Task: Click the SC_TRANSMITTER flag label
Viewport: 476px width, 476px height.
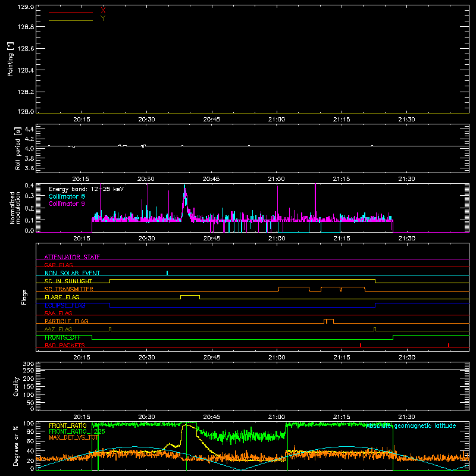Action: point(68,289)
